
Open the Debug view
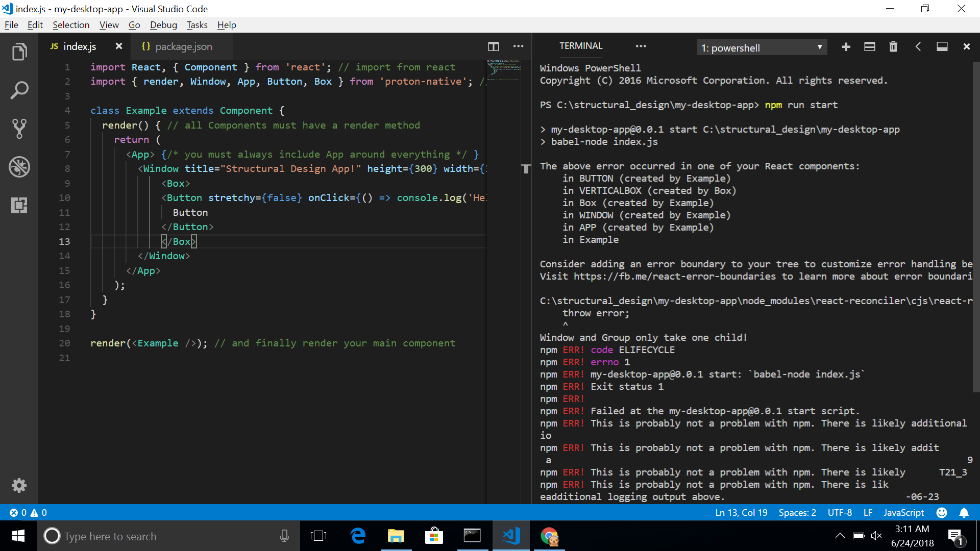coord(19,166)
